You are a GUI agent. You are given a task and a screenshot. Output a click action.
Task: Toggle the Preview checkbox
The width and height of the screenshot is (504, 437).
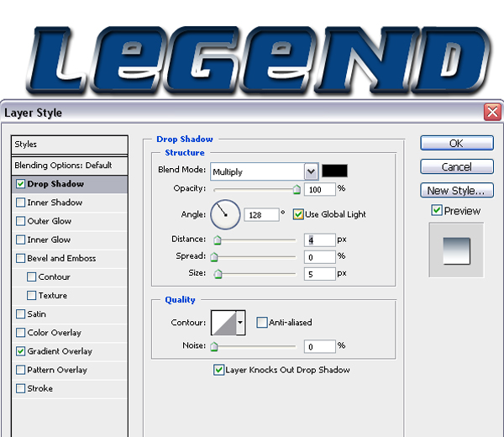pyautogui.click(x=437, y=210)
